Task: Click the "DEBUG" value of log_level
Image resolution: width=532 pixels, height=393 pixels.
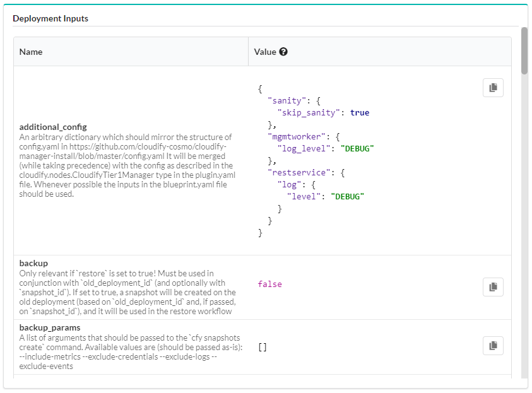Action: coord(357,148)
